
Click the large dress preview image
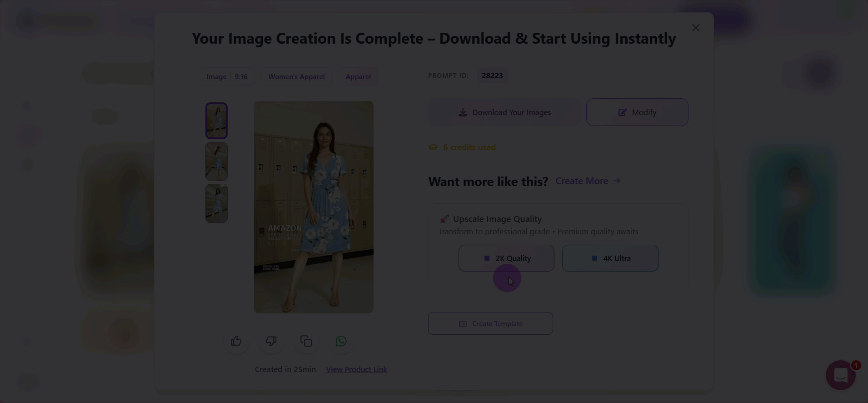(314, 207)
